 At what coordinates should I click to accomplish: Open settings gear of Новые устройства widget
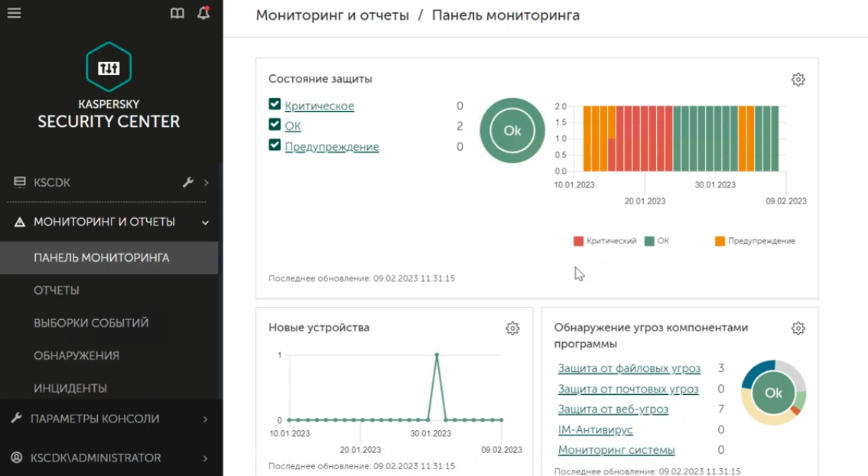[x=512, y=328]
